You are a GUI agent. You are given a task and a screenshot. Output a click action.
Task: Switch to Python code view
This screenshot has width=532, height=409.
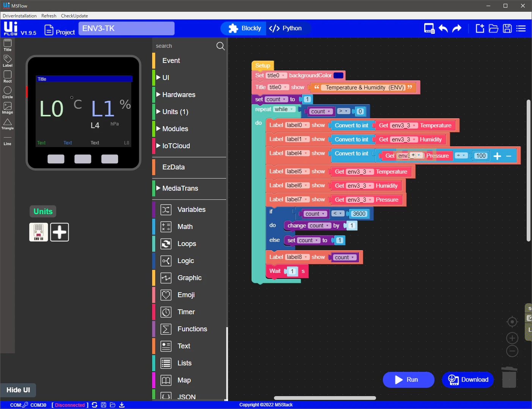285,28
